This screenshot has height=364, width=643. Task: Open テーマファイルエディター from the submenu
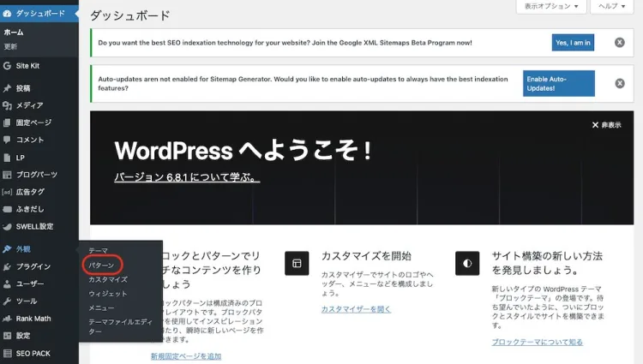click(x=120, y=326)
